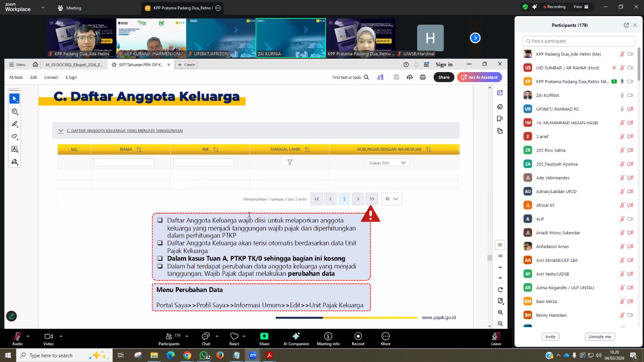Click the React icon in Zoom
Viewport: 644px width, 362px height.
(x=234, y=337)
